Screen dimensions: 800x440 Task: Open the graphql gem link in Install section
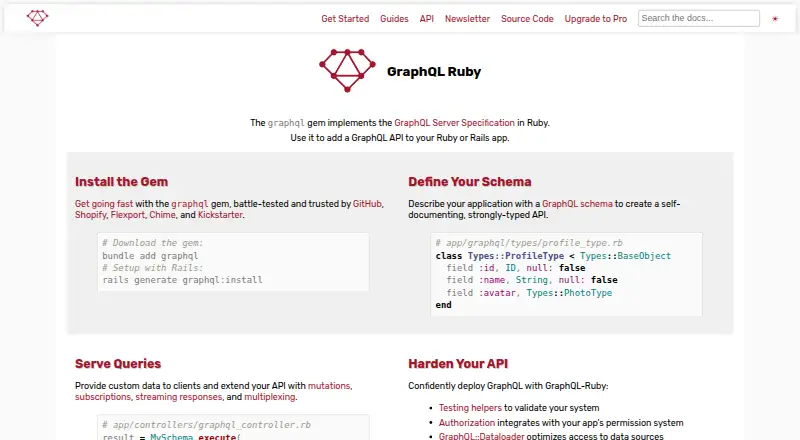tap(189, 204)
